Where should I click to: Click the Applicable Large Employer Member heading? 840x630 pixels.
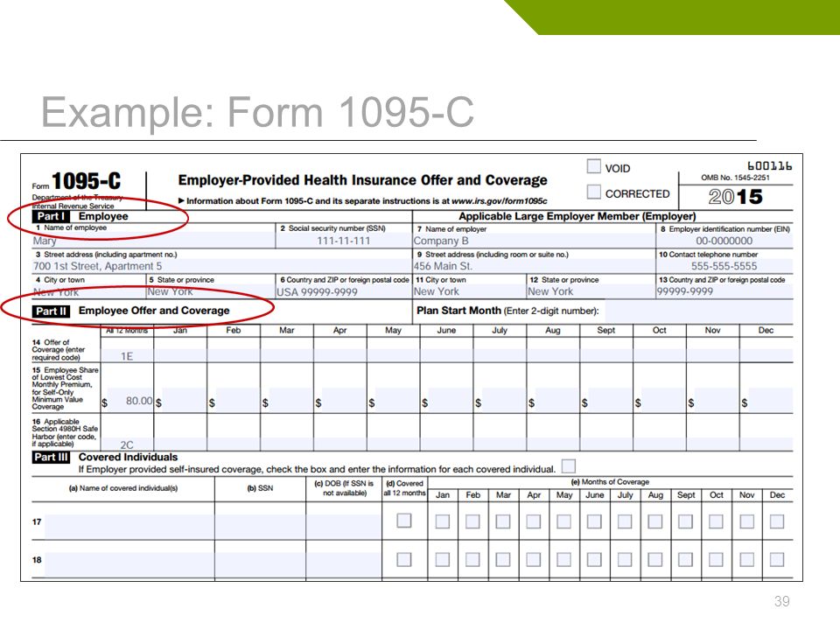577,216
